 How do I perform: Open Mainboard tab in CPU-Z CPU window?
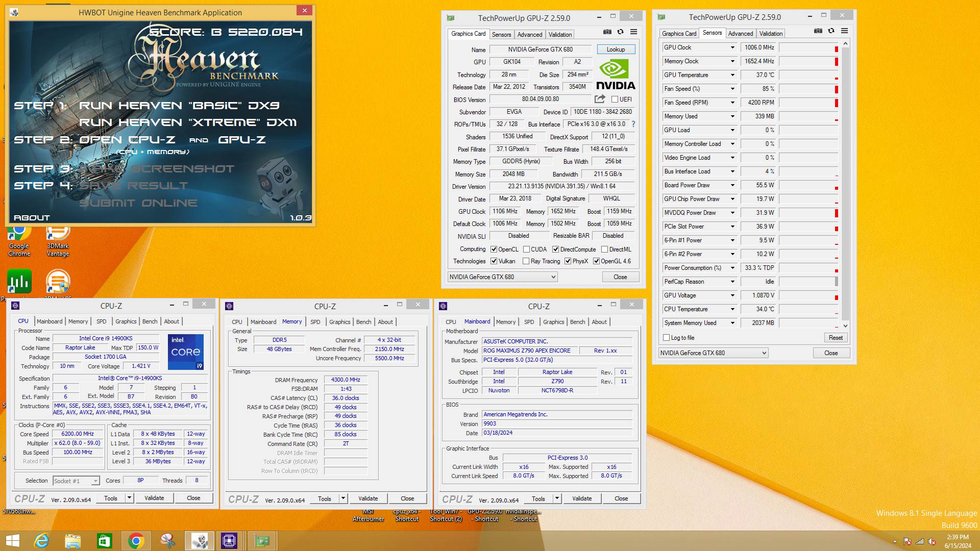pos(50,321)
